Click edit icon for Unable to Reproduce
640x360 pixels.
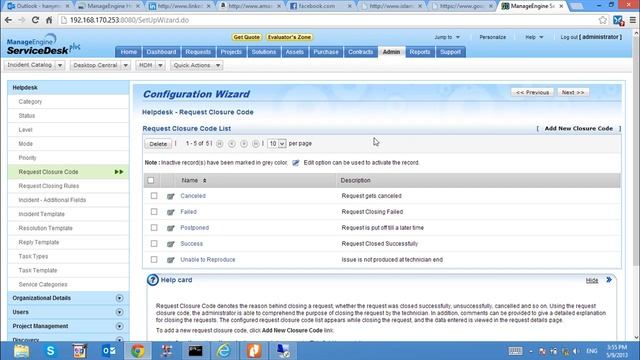[x=171, y=260]
